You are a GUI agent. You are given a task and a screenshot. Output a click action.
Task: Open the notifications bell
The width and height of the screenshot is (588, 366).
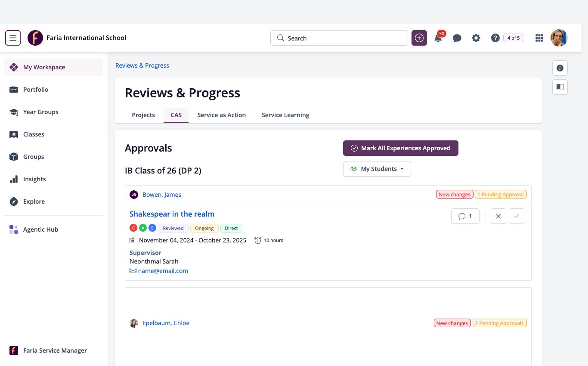coord(438,38)
